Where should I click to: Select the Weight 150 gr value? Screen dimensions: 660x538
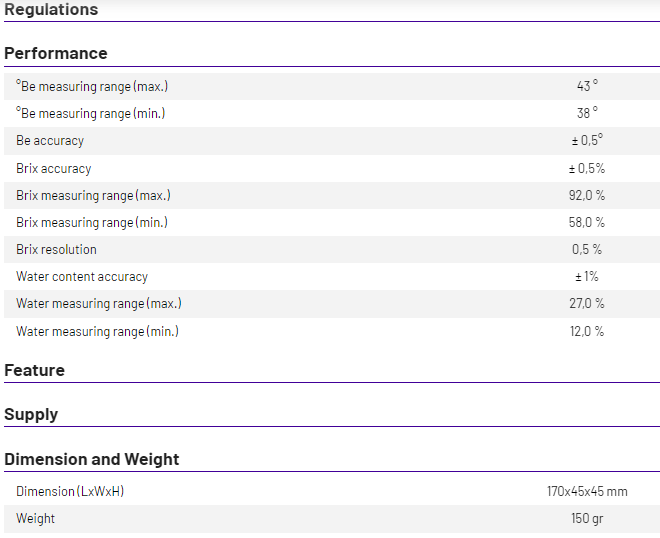click(587, 518)
